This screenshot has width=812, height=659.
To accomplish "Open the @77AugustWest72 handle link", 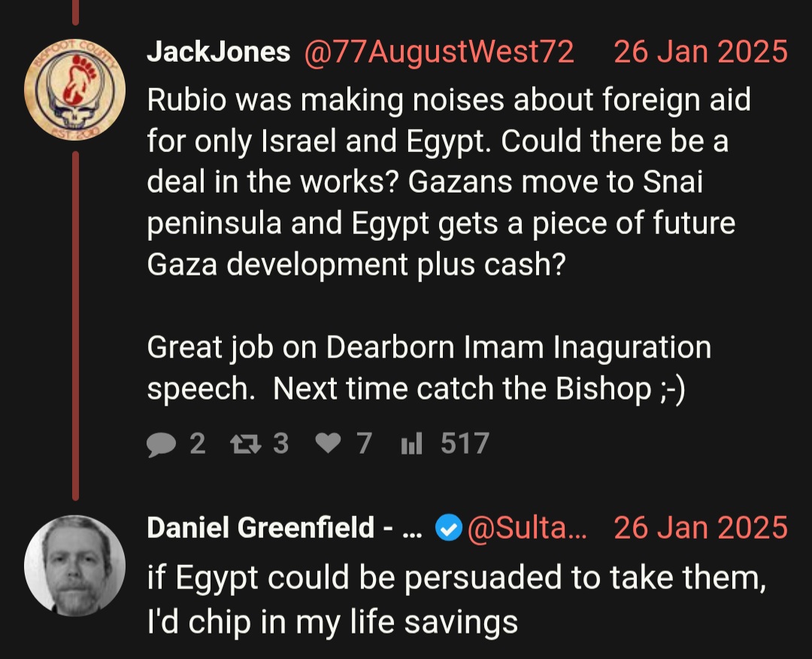I will [439, 53].
